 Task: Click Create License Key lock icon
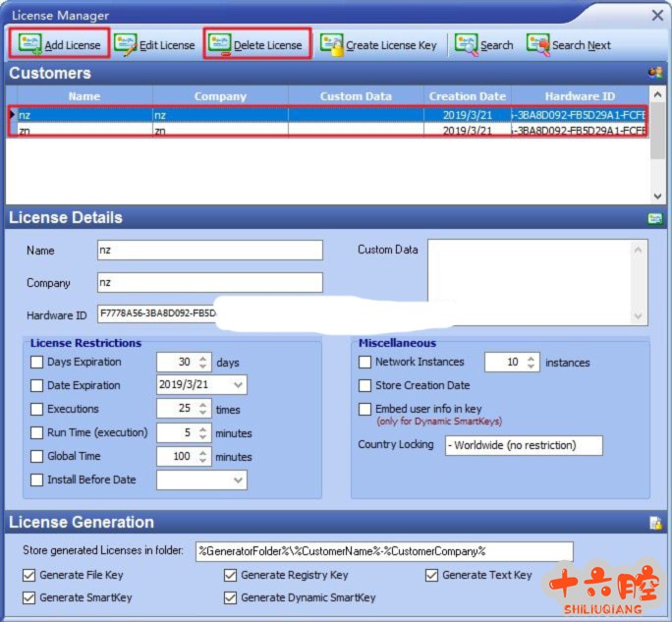pos(331,44)
